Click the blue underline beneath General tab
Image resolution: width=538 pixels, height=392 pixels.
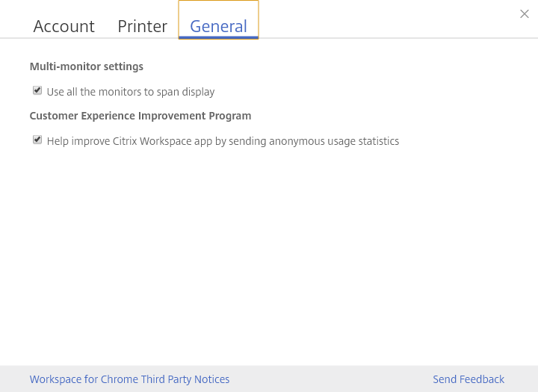coord(218,37)
